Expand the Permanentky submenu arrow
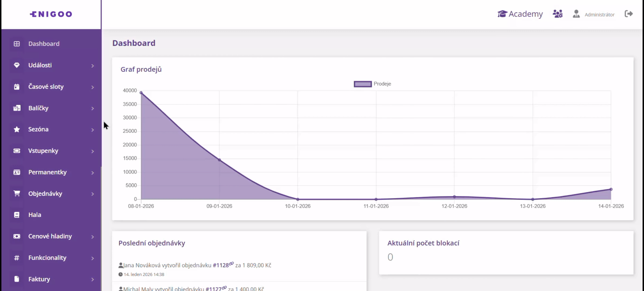The height and width of the screenshot is (291, 644). click(92, 173)
